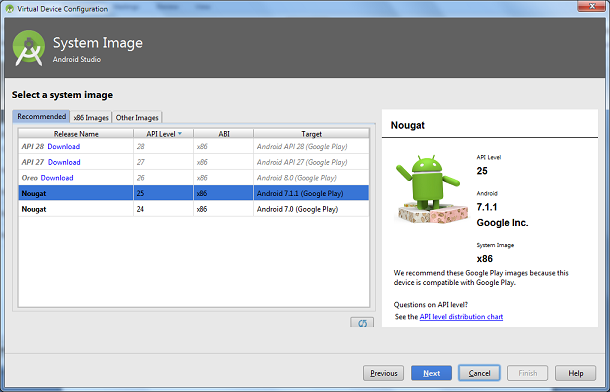The image size is (610, 392).
Task: Click the Android Studio logo in header
Action: point(28,48)
